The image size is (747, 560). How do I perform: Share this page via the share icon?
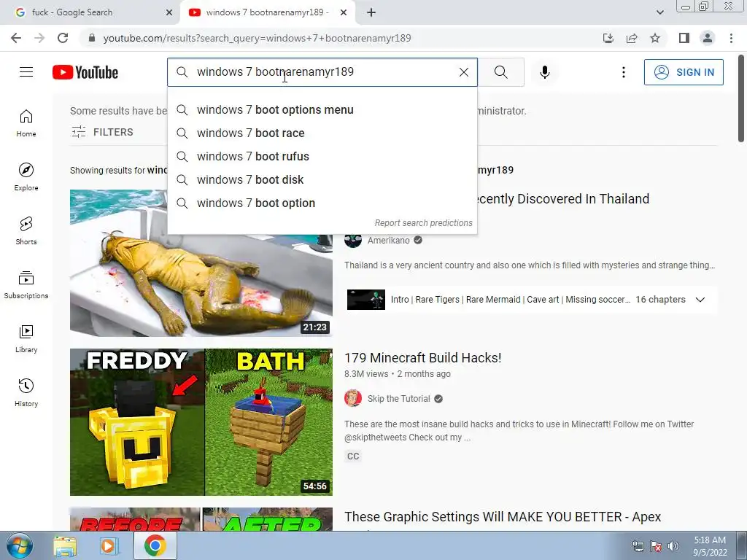[632, 38]
